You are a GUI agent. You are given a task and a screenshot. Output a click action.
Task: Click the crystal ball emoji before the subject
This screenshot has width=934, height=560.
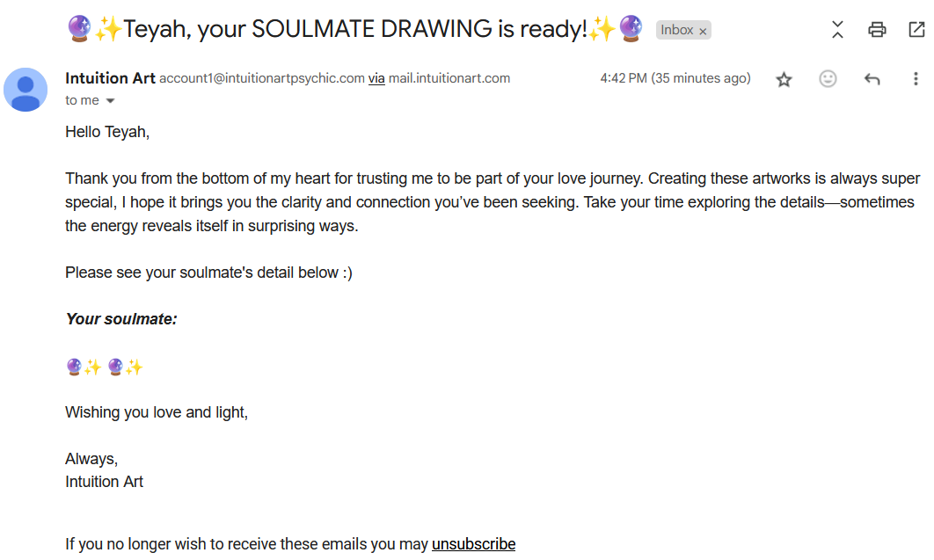(79, 28)
